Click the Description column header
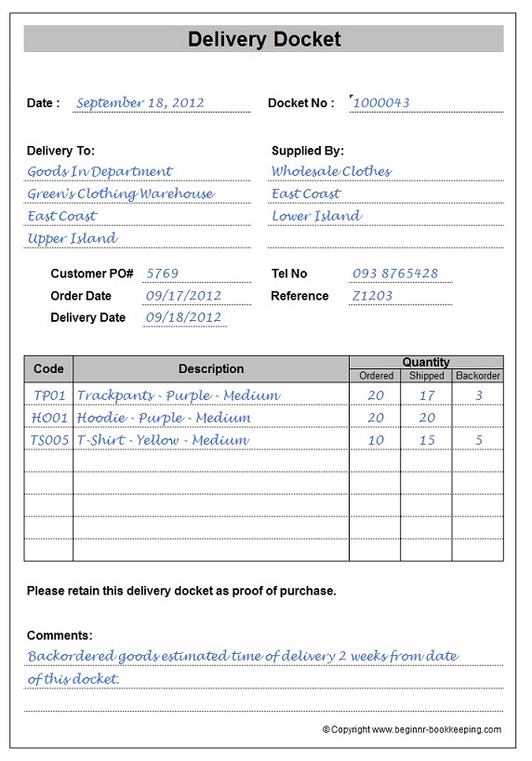 coord(211,368)
